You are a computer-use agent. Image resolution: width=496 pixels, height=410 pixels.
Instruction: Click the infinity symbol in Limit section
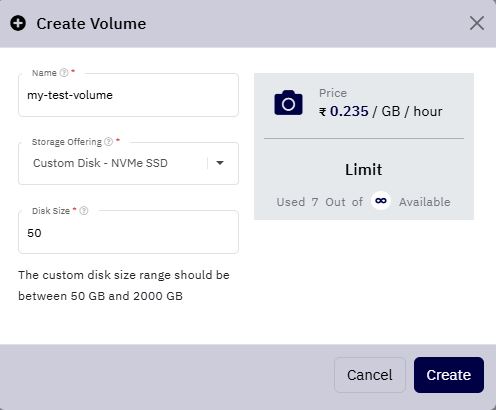(381, 201)
